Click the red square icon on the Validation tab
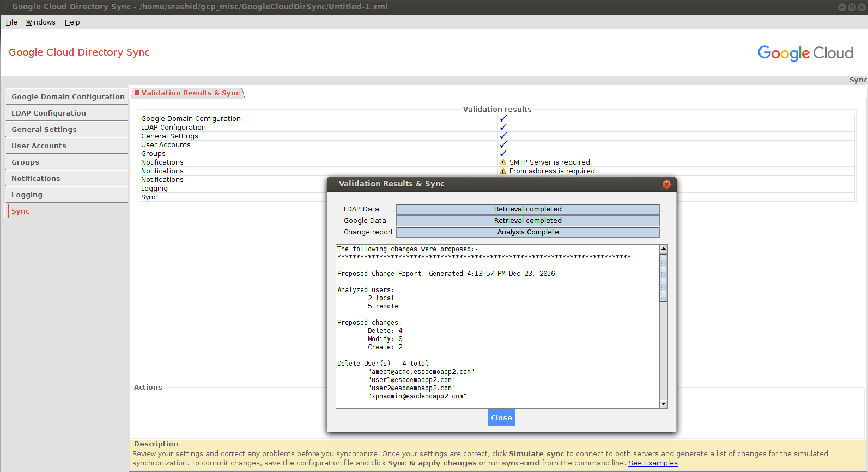Viewport: 868px width, 472px height. tap(137, 93)
